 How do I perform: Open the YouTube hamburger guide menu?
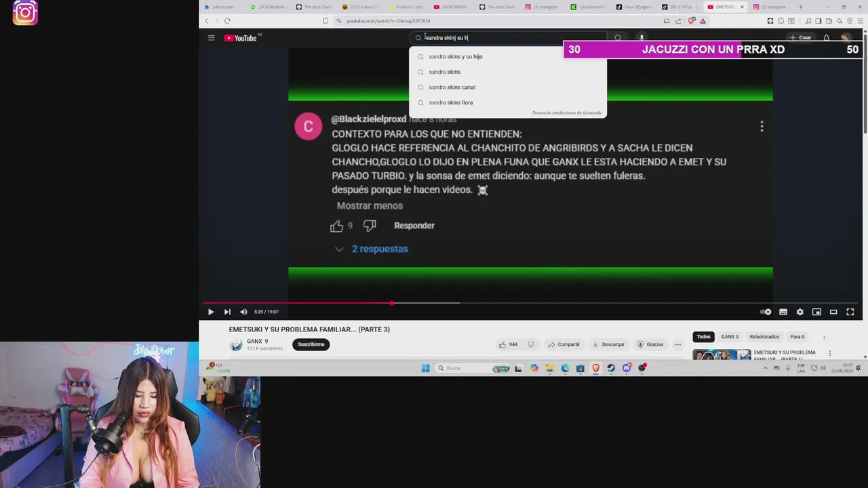click(212, 38)
